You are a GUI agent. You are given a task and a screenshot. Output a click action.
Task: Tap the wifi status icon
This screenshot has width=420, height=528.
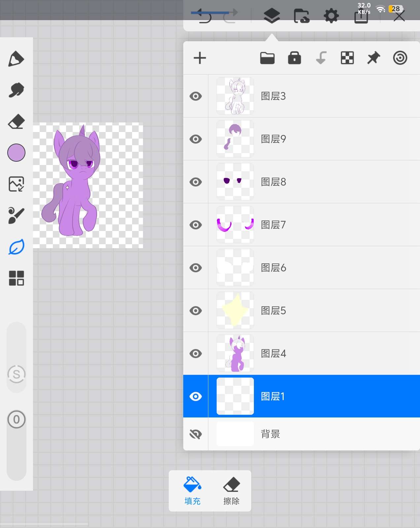(381, 9)
